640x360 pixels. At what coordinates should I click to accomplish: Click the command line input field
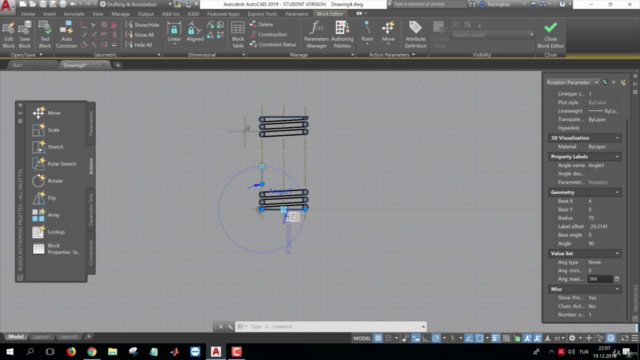click(332, 327)
